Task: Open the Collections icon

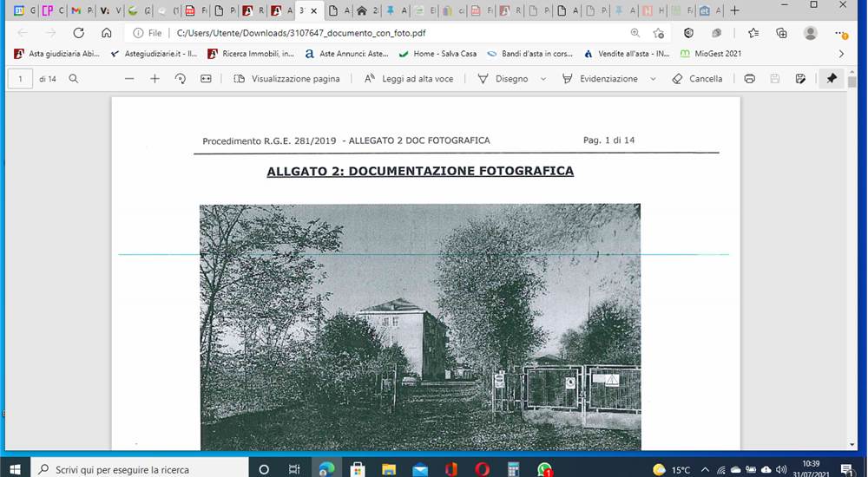Action: click(x=782, y=33)
